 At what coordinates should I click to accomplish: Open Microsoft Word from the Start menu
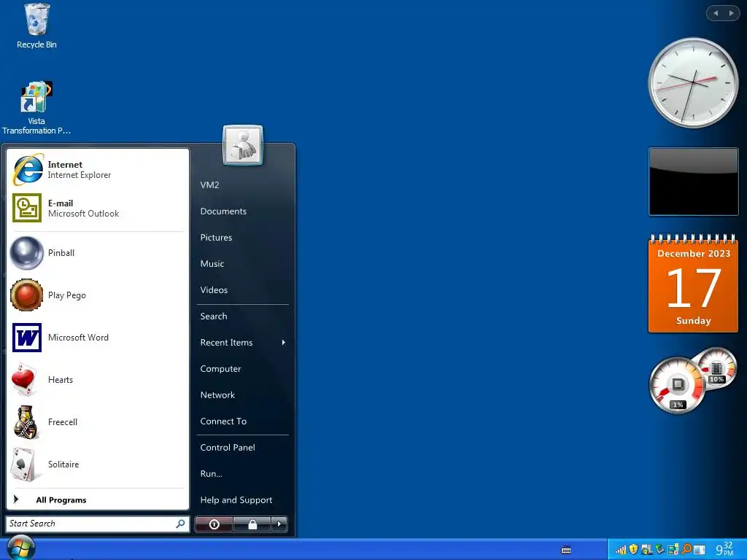98,338
